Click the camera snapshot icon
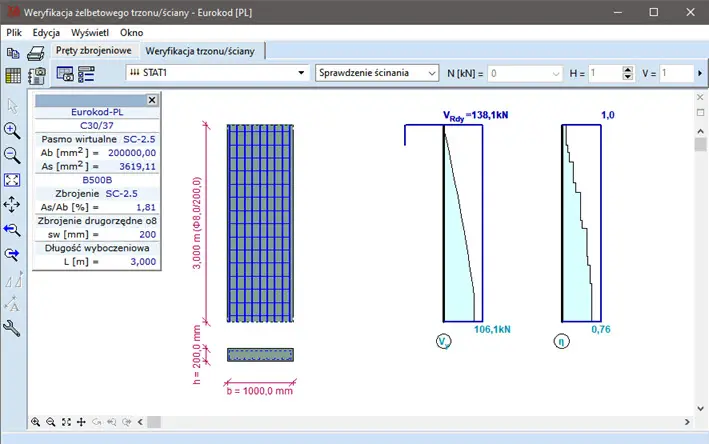Screen dimensions: 709x444 coord(36,76)
